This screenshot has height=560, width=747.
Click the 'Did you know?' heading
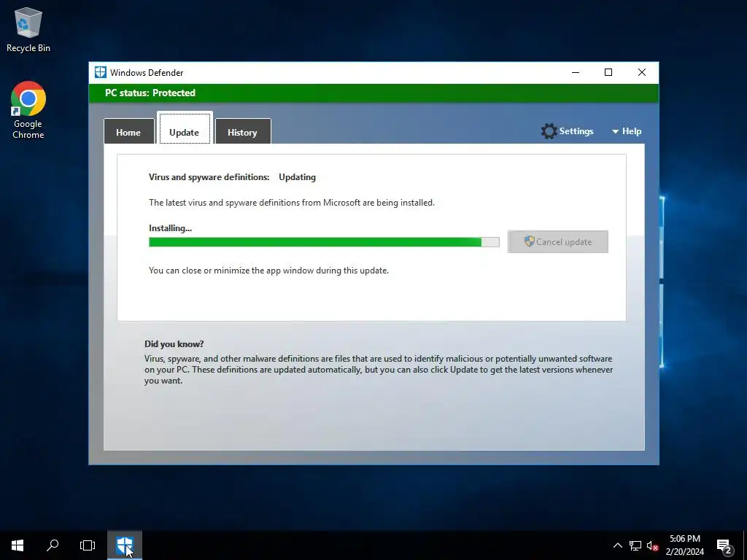point(174,344)
